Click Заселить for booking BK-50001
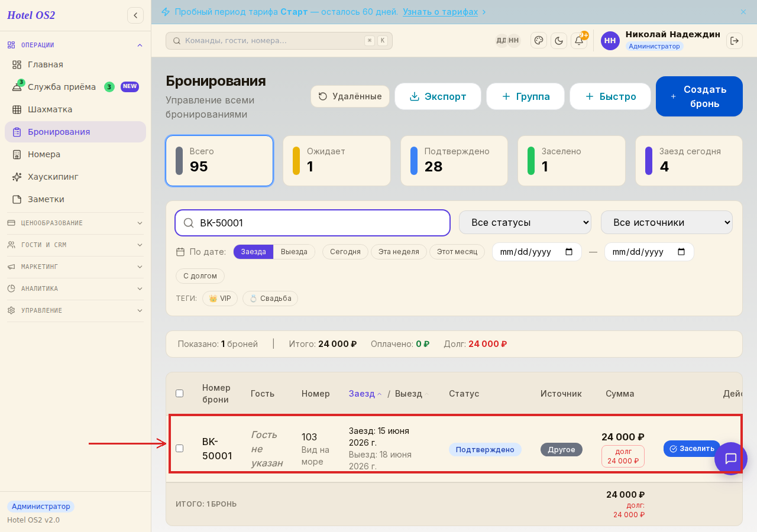The height and width of the screenshot is (532, 757). click(691, 449)
